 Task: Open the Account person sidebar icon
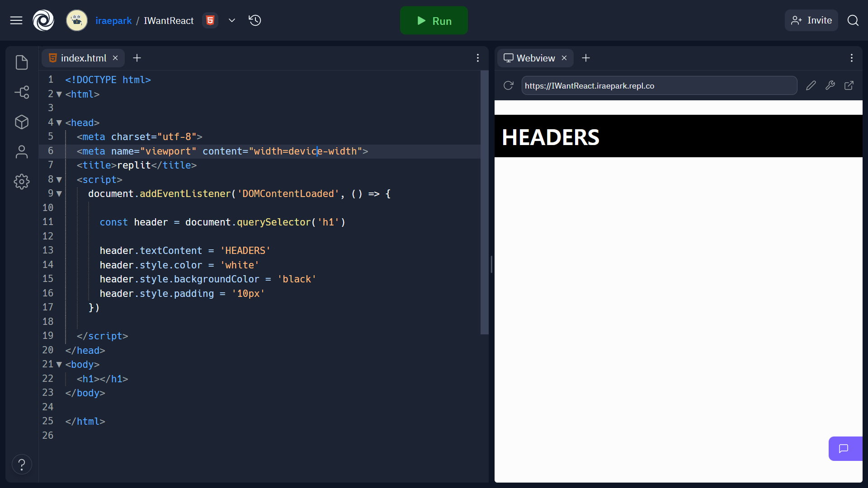point(22,152)
